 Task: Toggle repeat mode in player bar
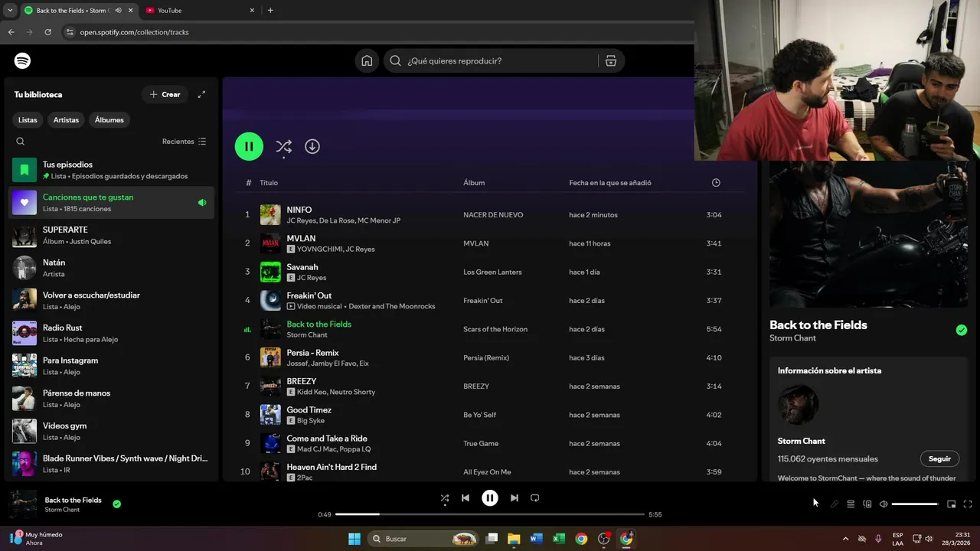pyautogui.click(x=535, y=498)
